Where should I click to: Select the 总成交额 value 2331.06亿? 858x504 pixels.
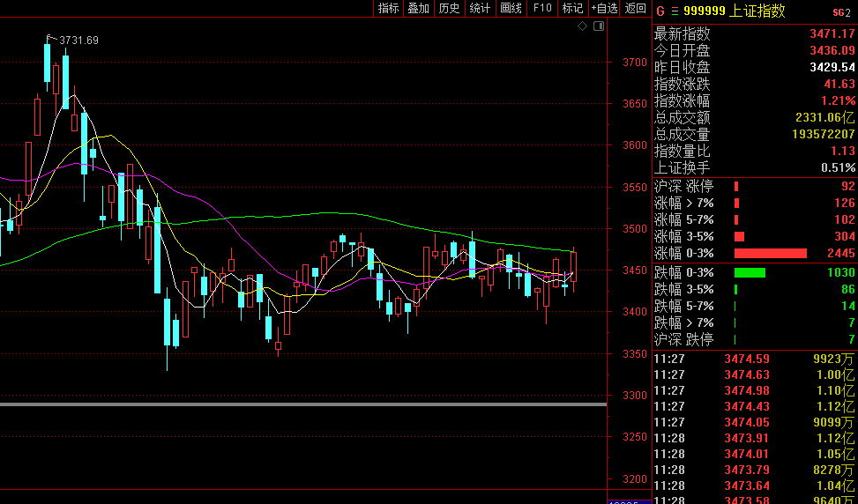click(824, 117)
